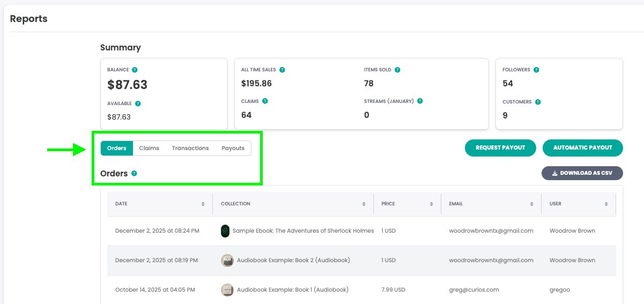Click the Sherlock Holmes ebook cover thumbnail
The width and height of the screenshot is (644, 304).
[225, 231]
